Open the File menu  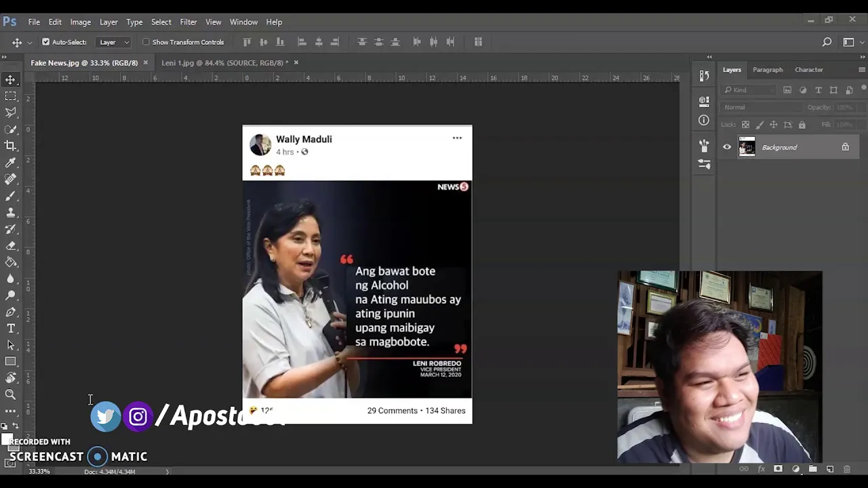34,22
